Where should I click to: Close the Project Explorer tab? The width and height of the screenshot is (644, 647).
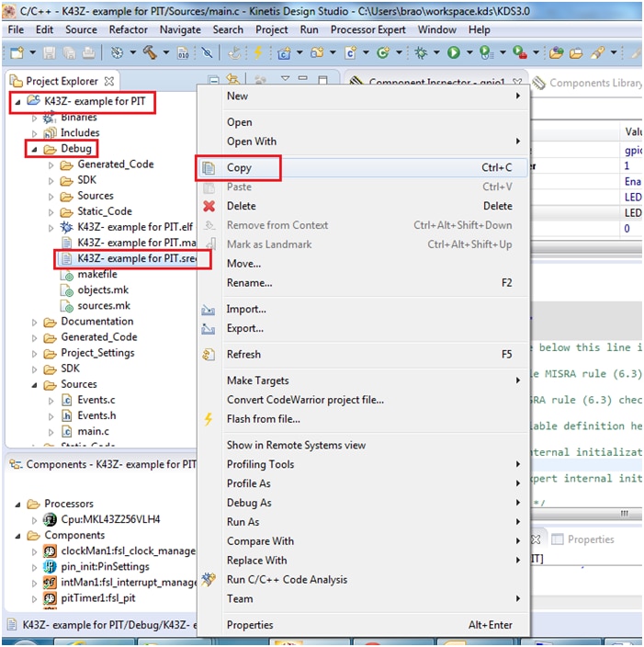point(109,81)
